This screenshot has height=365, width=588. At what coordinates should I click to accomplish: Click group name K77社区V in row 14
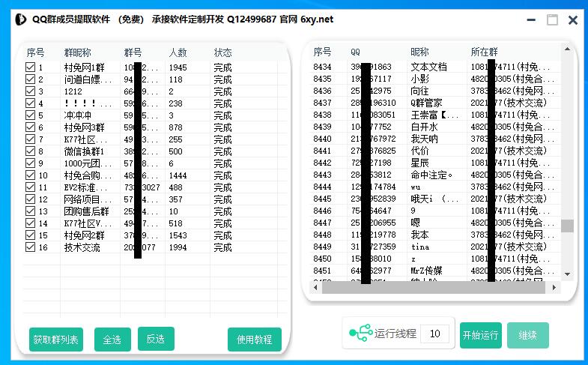[x=88, y=223]
